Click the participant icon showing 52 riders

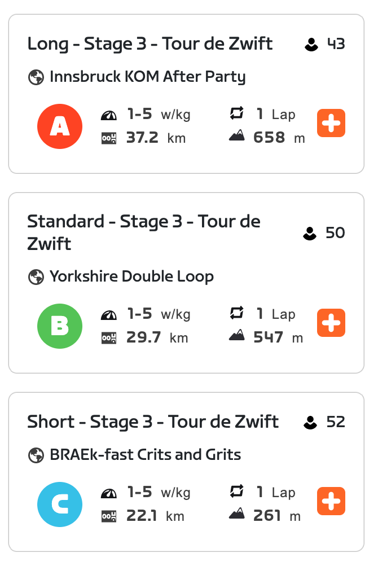[x=310, y=422]
